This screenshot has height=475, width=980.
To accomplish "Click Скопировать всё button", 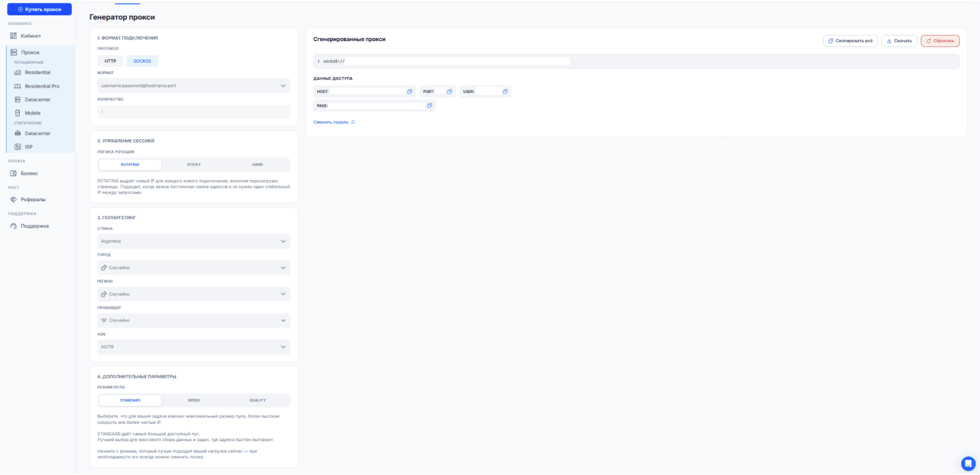I will pos(850,41).
